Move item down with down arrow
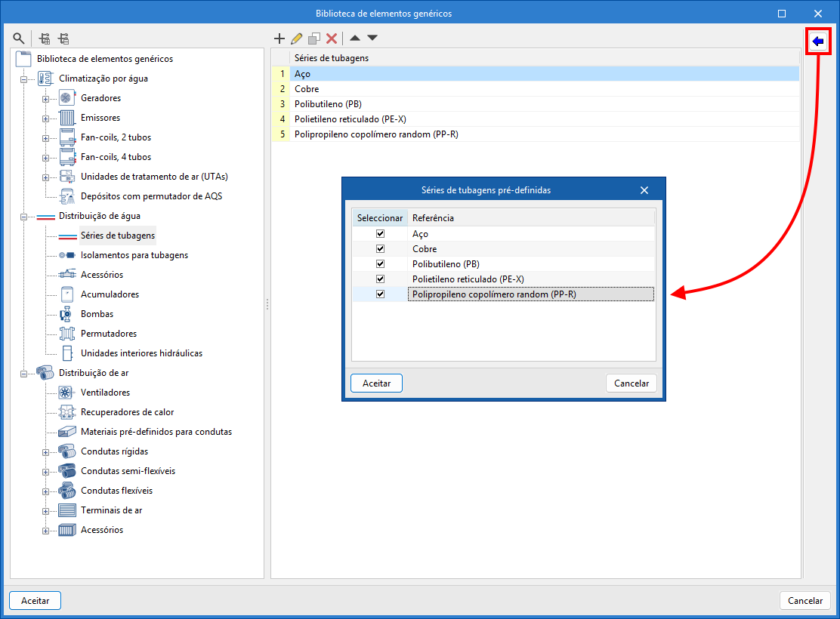The height and width of the screenshot is (619, 840). click(372, 38)
